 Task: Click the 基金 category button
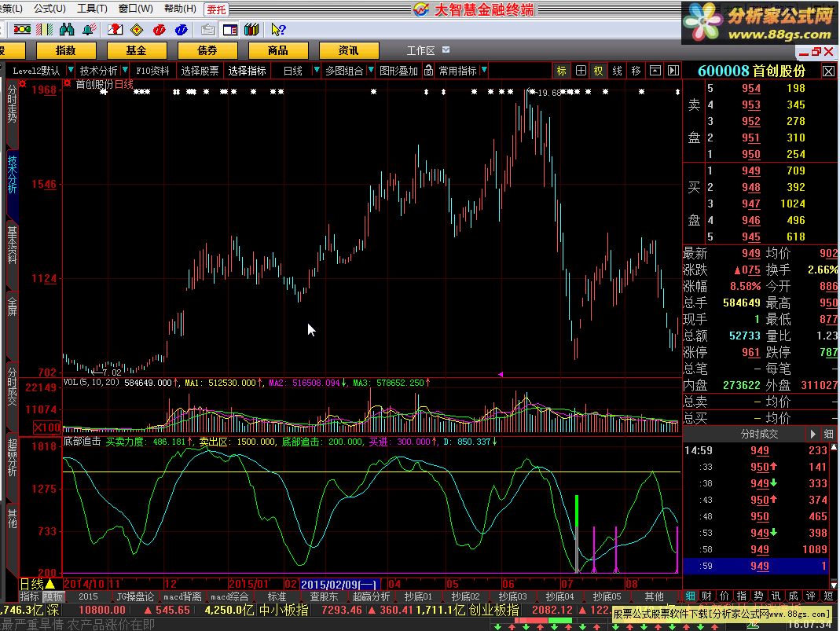[137, 50]
